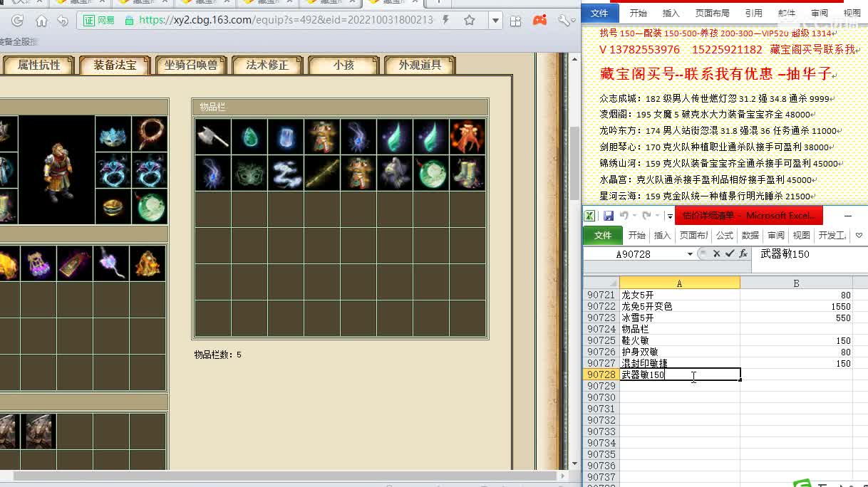Open the Word window blue 文件 tab
Viewport: 868px width, 487px height.
point(600,13)
